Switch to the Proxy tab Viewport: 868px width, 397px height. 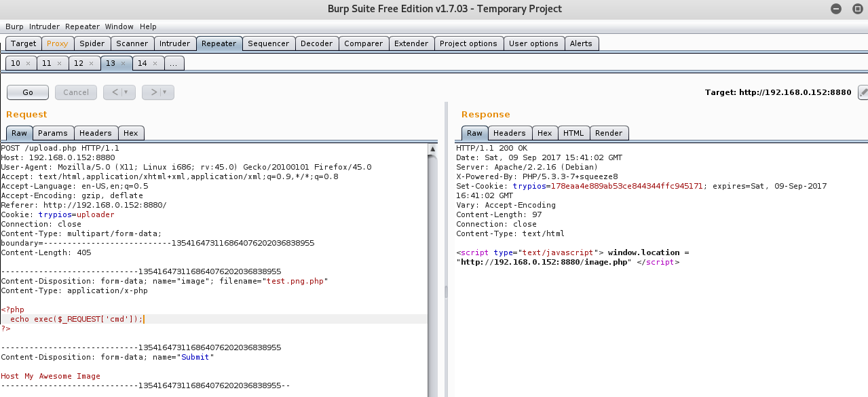tap(57, 43)
